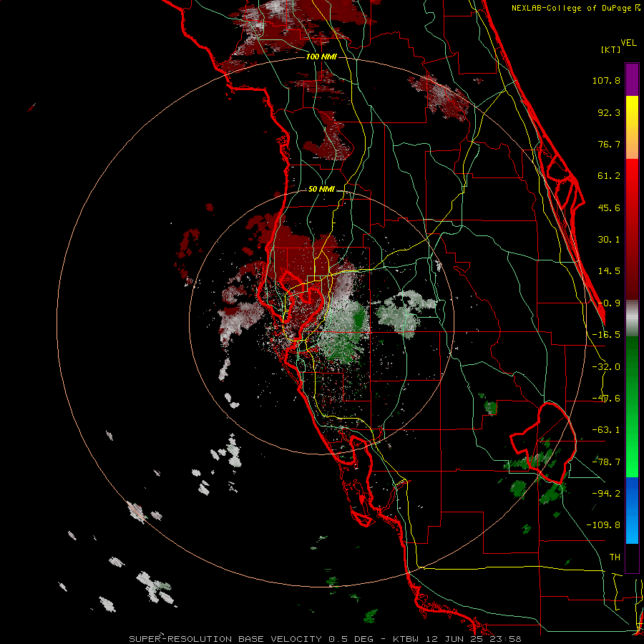
Task: Click the 92.3 velocity scale value
Action: point(609,112)
